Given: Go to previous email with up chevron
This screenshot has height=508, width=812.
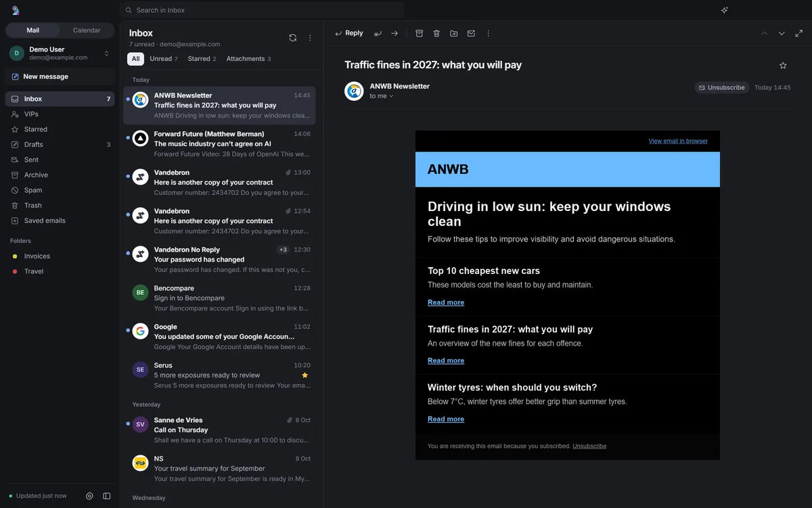Looking at the screenshot, I should [765, 33].
